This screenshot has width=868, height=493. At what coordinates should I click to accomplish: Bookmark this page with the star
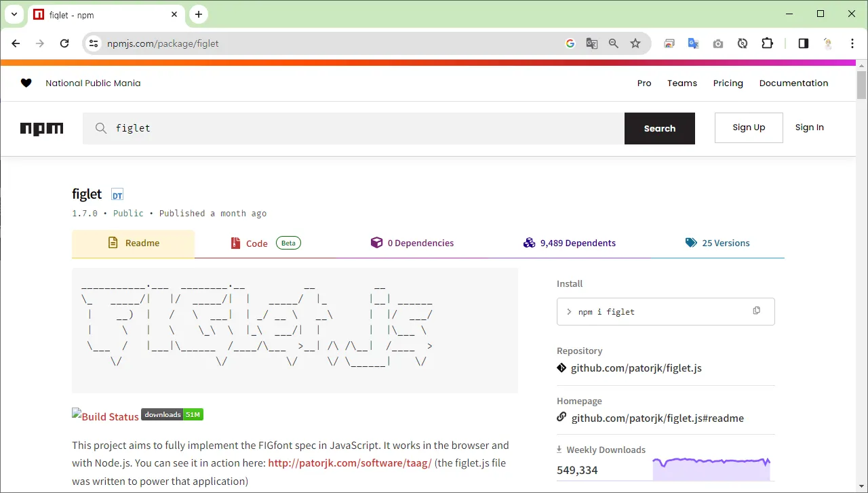pyautogui.click(x=635, y=43)
